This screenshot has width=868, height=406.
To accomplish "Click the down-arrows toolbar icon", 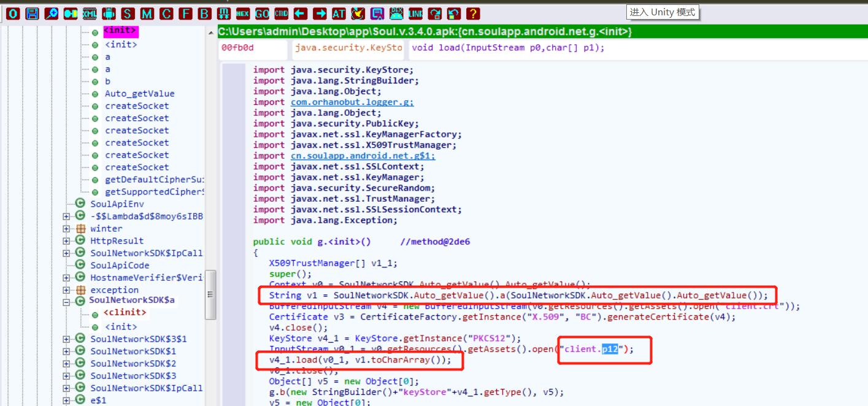I will [x=224, y=13].
